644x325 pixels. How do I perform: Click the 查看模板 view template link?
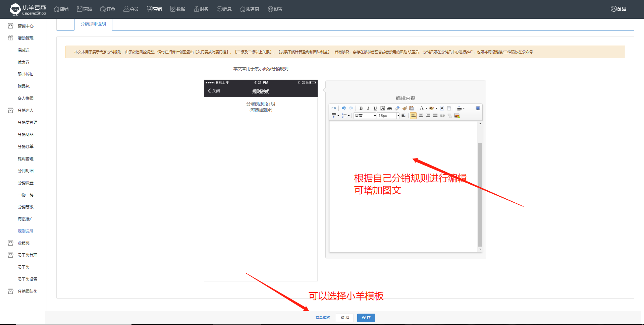[323, 318]
